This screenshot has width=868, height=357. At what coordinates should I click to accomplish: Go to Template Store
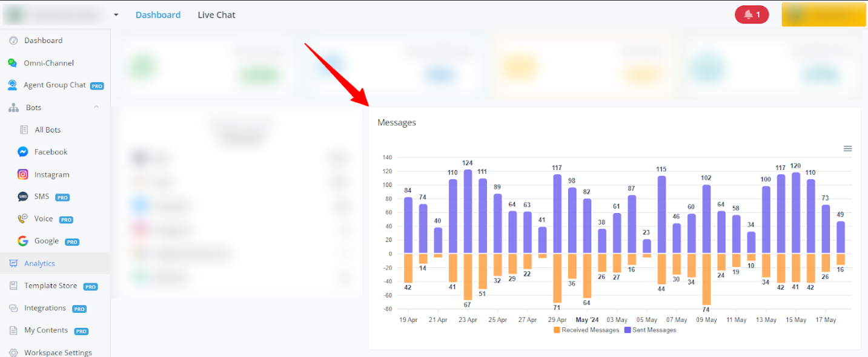(50, 286)
